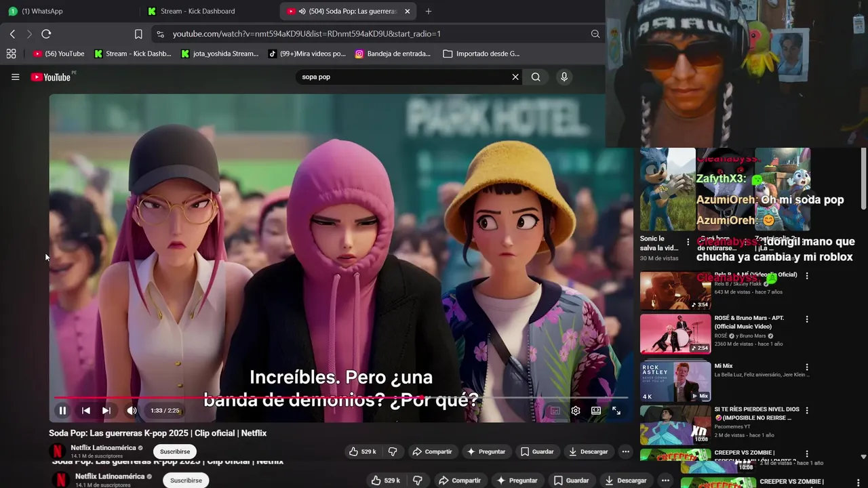
Task: Seek on the red video progress bar
Action: click(341, 398)
